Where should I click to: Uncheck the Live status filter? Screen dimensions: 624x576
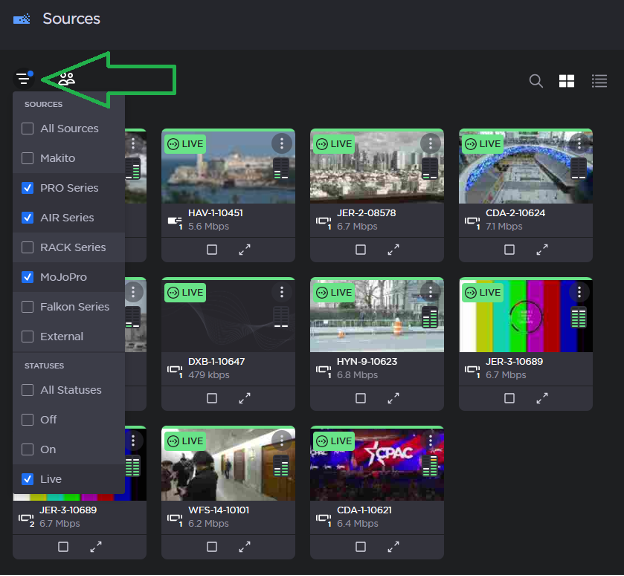(28, 479)
